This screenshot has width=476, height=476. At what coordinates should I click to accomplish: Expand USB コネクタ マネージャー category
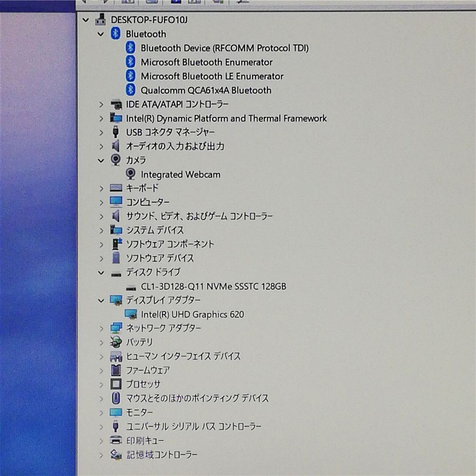point(101,133)
